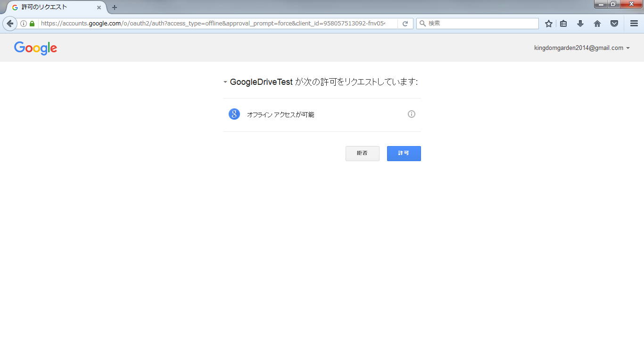This screenshot has width=644, height=343.
Task: Click the green padlock security icon
Action: pos(32,24)
